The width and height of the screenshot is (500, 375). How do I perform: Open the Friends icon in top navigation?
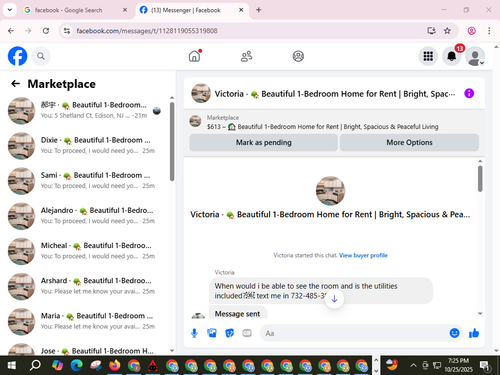(246, 56)
